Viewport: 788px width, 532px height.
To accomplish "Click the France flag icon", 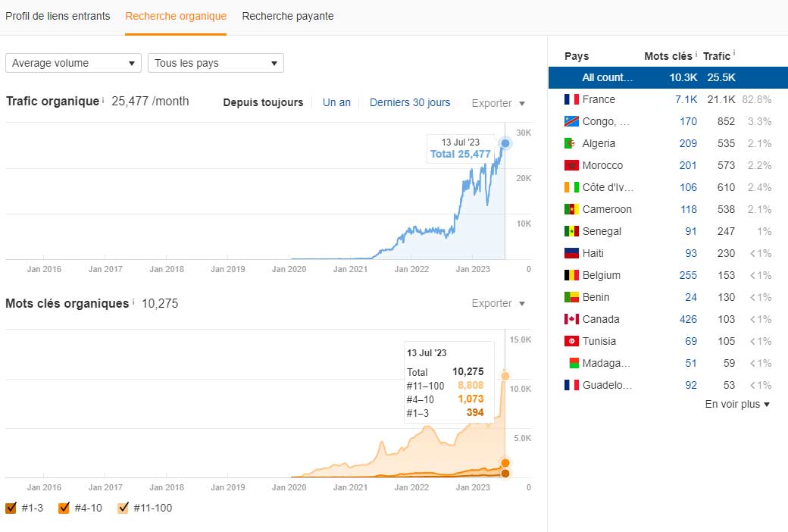I will tap(571, 99).
